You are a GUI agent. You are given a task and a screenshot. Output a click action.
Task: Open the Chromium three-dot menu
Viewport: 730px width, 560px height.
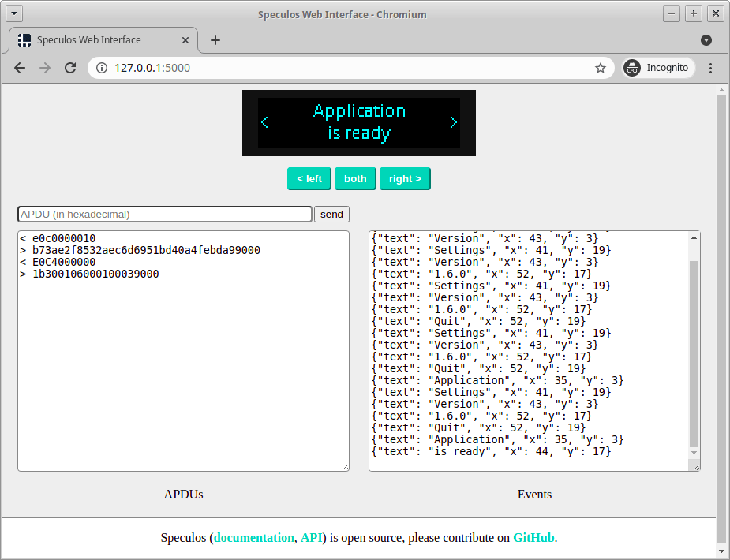(711, 68)
